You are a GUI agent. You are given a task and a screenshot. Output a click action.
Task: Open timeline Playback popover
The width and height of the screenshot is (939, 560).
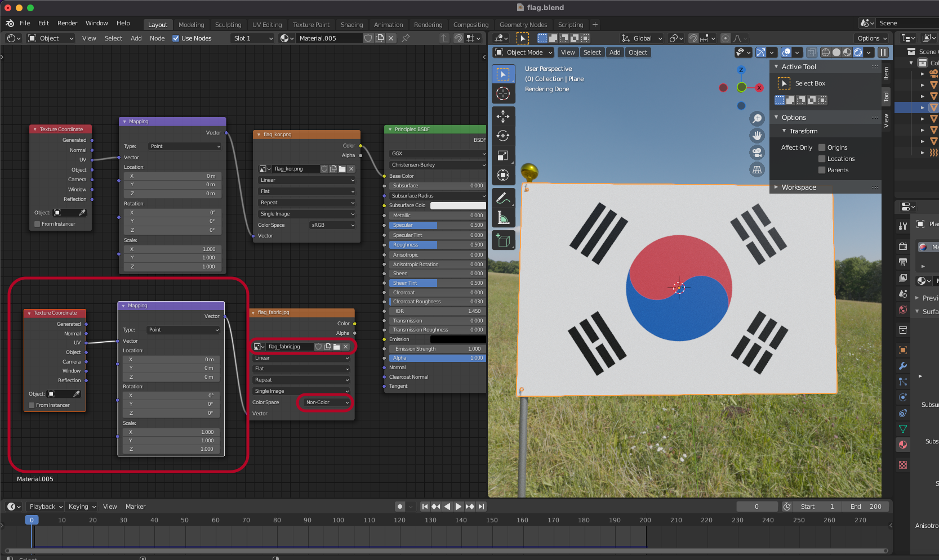[46, 507]
